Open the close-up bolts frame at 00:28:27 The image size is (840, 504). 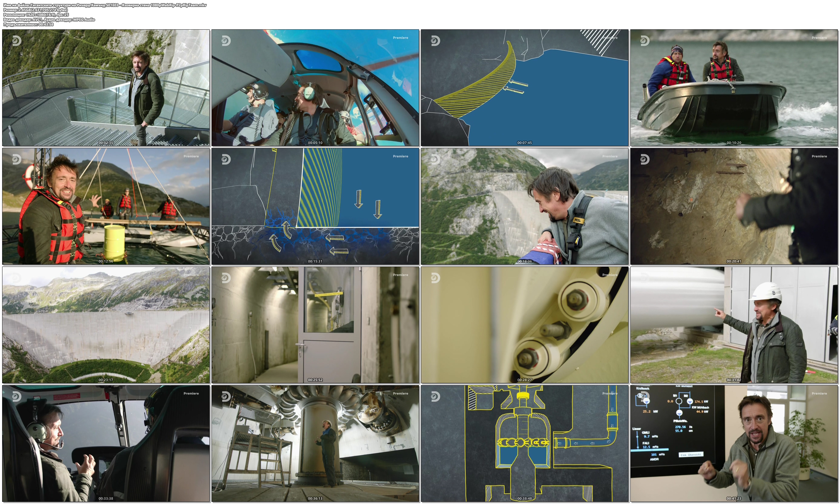pyautogui.click(x=524, y=325)
